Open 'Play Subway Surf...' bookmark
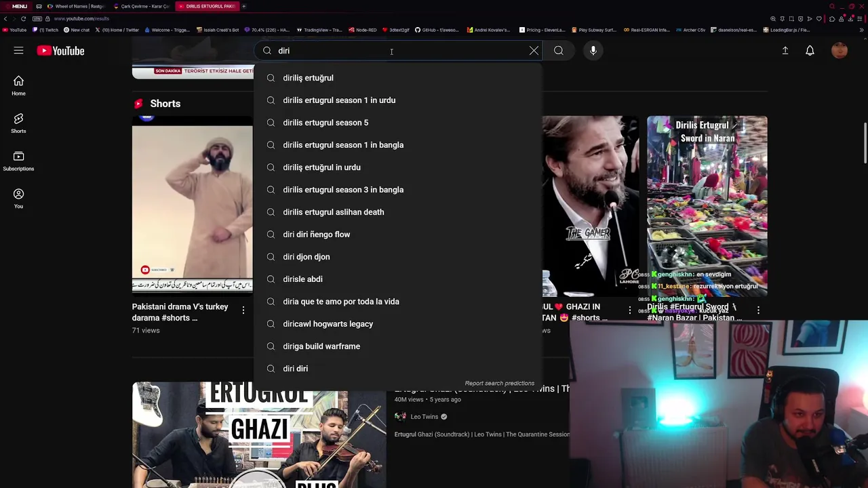This screenshot has height=488, width=868. tap(595, 30)
